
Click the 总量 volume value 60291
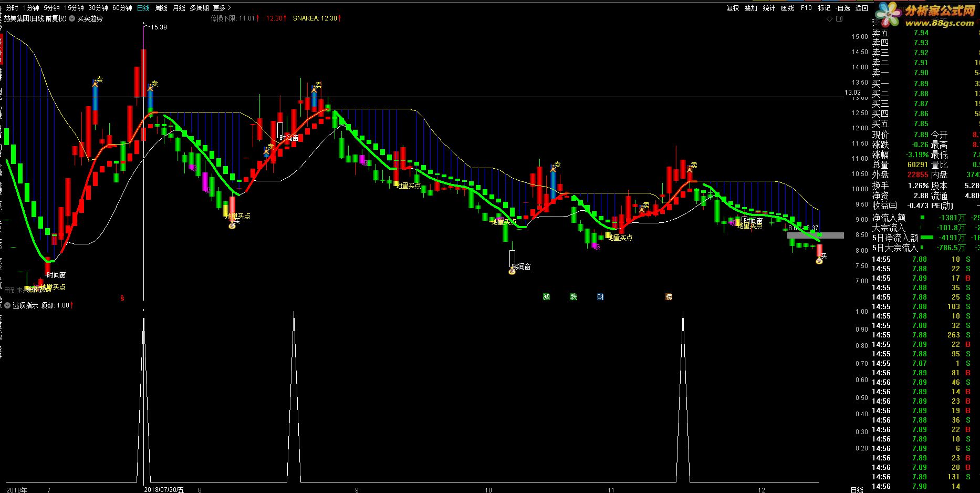[x=918, y=165]
